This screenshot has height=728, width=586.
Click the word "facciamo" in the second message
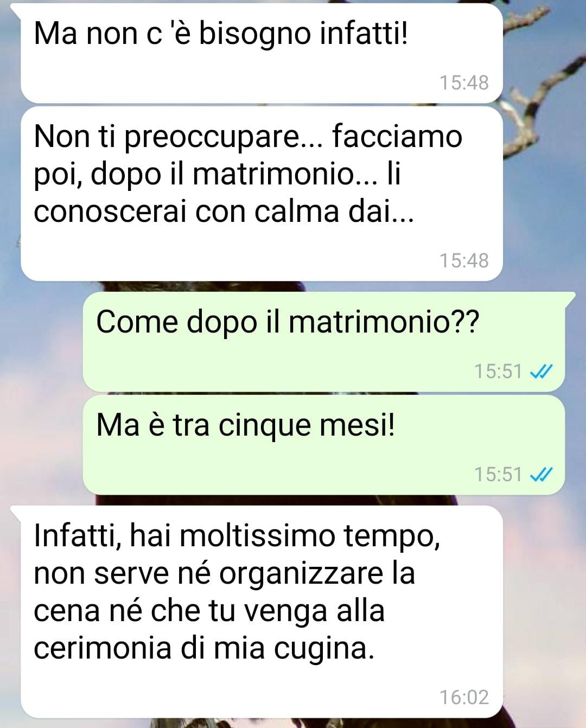tap(397, 136)
